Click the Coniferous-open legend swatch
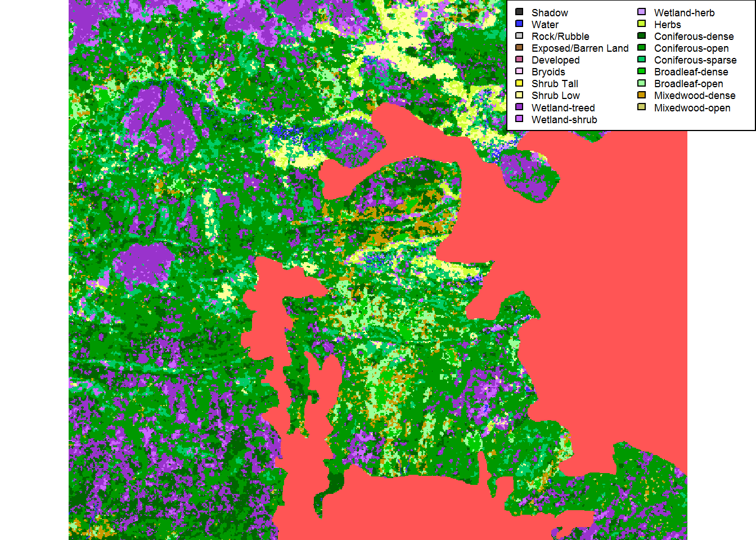 click(642, 48)
